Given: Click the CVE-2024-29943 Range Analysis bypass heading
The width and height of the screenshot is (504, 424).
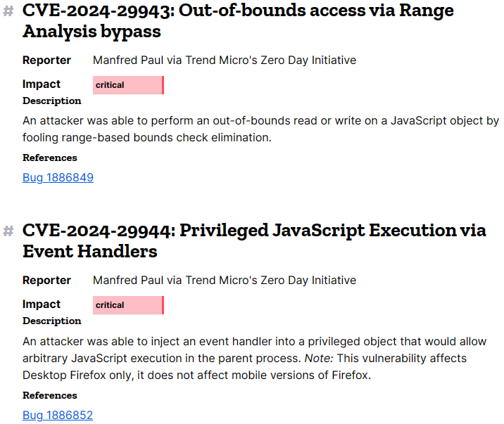Looking at the screenshot, I should (238, 21).
